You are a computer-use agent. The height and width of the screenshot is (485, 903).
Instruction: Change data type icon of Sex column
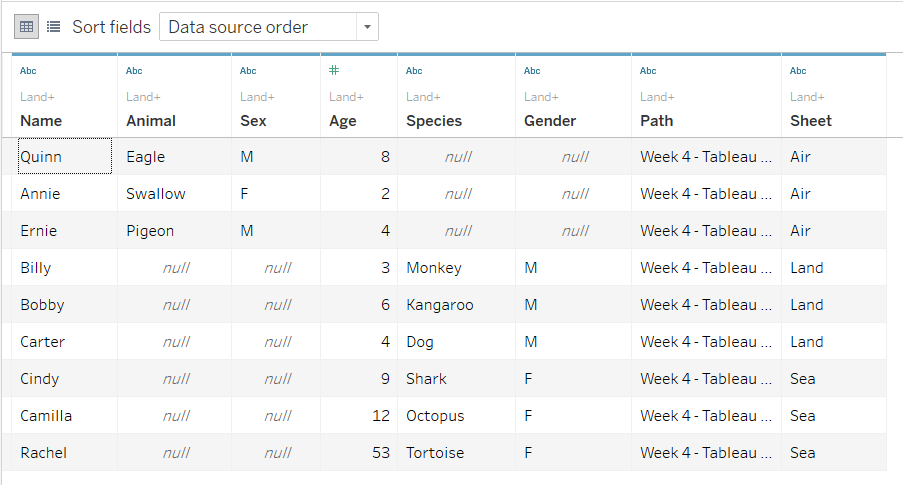click(x=248, y=71)
